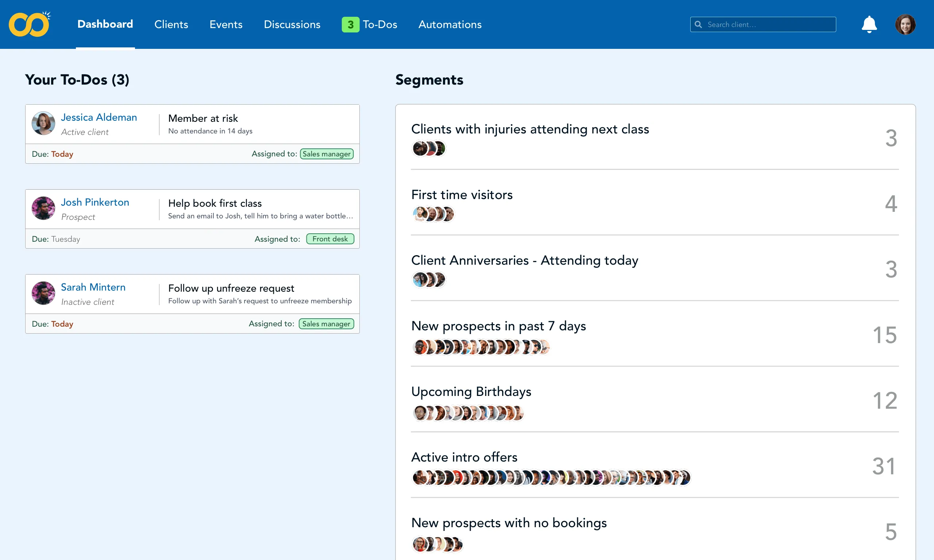934x560 pixels.
Task: Go to the Events tab
Action: point(226,24)
